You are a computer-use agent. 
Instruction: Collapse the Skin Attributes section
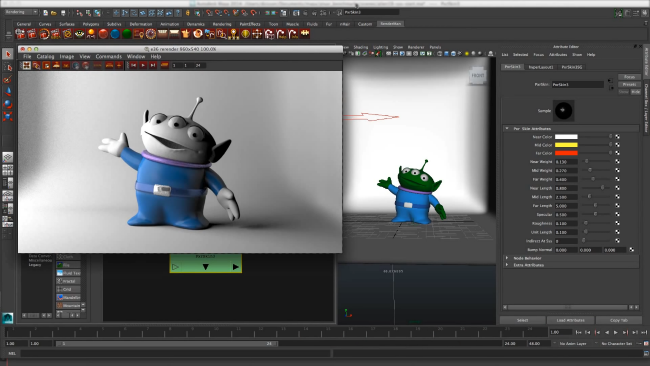[x=507, y=128]
